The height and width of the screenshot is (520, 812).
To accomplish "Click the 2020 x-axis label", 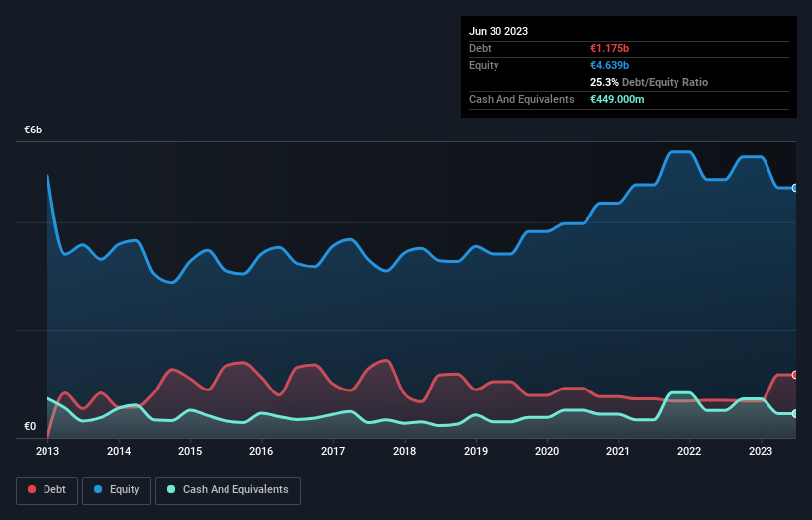I will tap(547, 451).
